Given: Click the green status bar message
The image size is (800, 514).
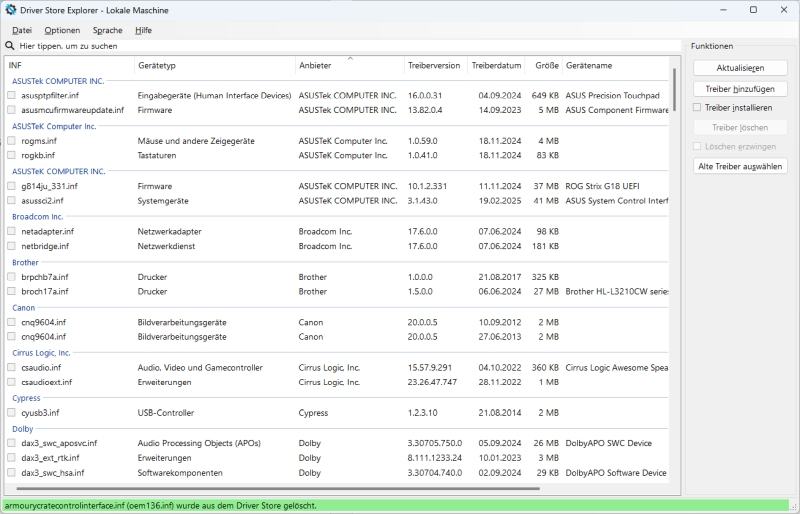Looking at the screenshot, I should (160, 506).
